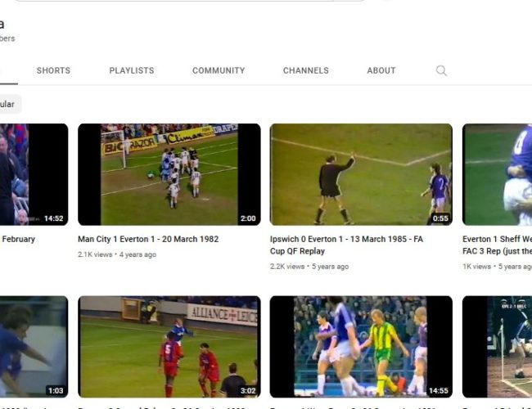Open the Ipswich 0 Everton 1 FA Cup title

point(358,245)
